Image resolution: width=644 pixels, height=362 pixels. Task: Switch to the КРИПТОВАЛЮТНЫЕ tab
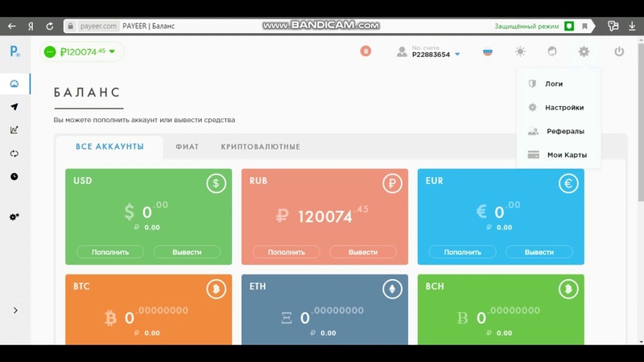tap(260, 147)
